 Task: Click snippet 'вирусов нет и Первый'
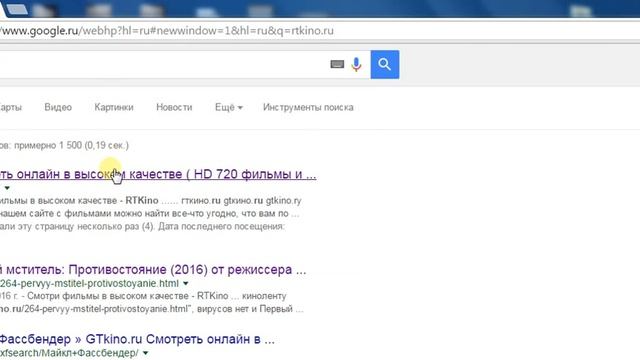pyautogui.click(x=245, y=309)
